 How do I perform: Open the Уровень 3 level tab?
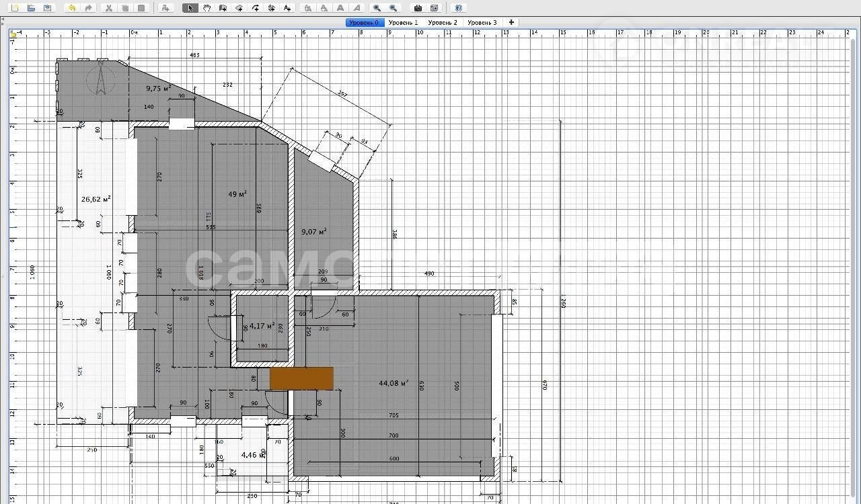(482, 22)
